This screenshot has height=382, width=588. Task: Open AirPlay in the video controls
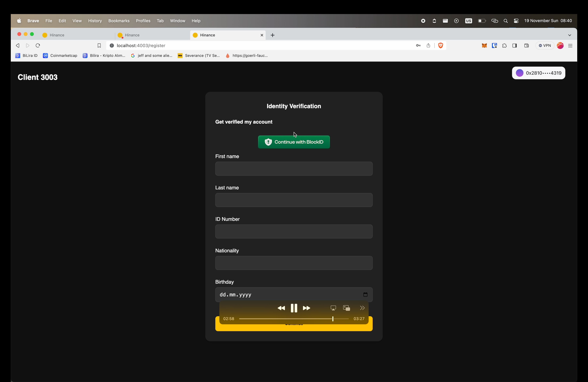pos(333,308)
